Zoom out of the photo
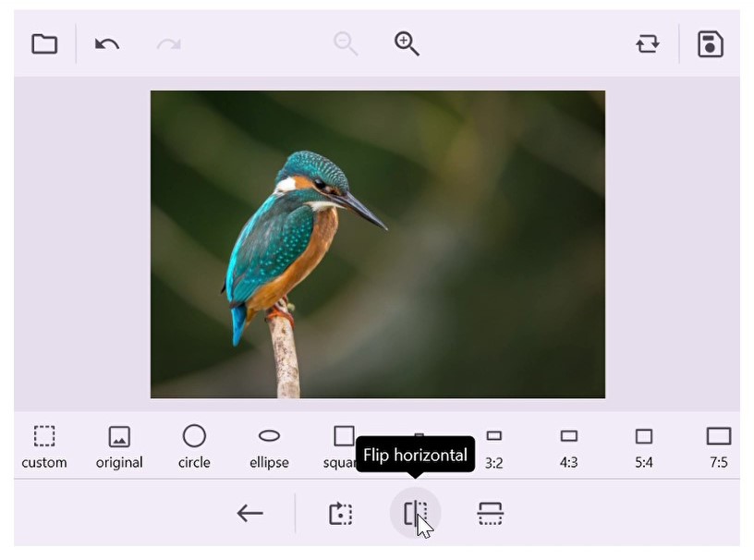754x560 pixels. point(347,43)
